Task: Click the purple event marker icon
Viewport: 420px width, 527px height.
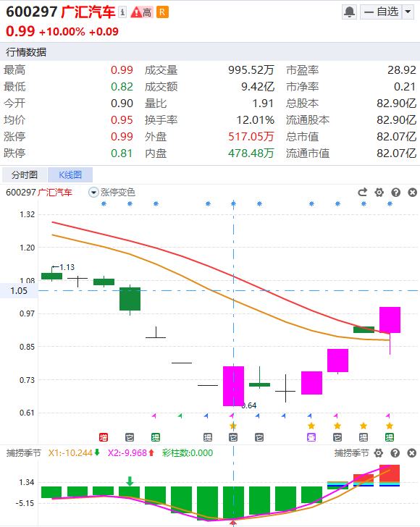Action: tap(311, 437)
